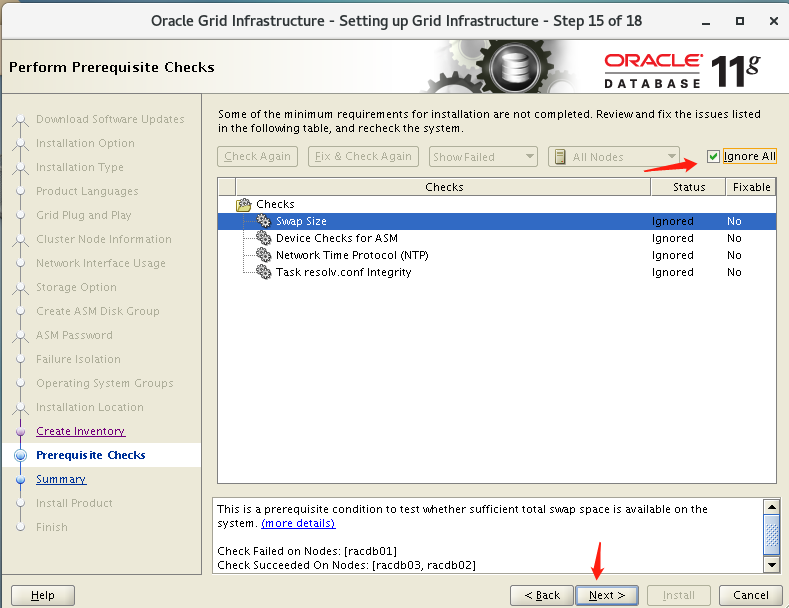The height and width of the screenshot is (608, 789).
Task: Click the Check Again button
Action: (258, 157)
